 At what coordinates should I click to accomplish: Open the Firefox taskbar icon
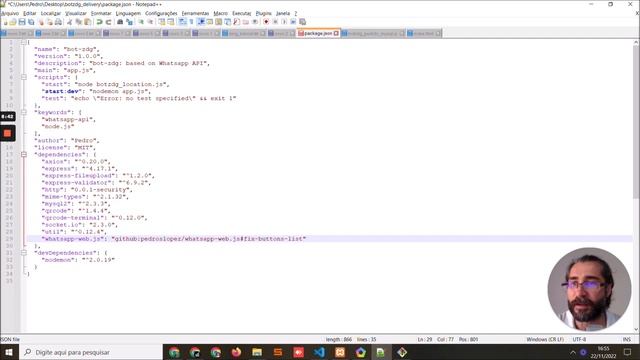click(x=236, y=352)
